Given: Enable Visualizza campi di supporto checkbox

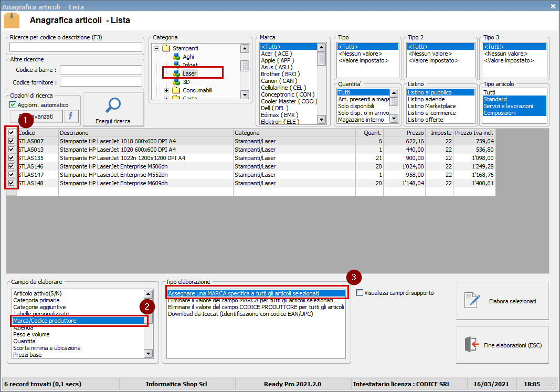Looking at the screenshot, I should [360, 293].
